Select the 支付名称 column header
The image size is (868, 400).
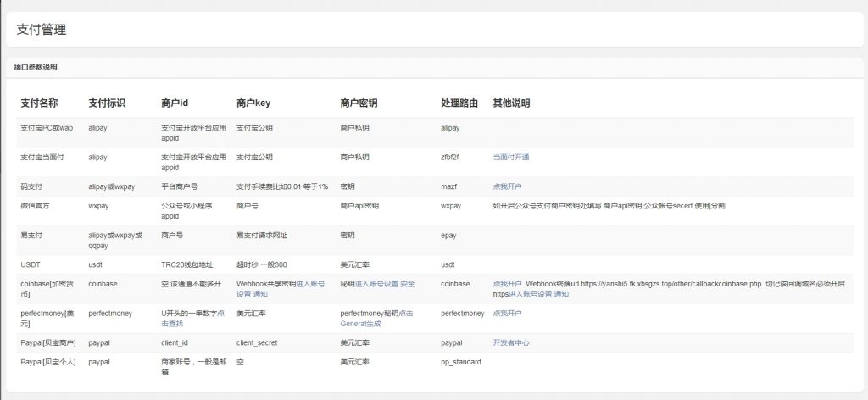39,103
